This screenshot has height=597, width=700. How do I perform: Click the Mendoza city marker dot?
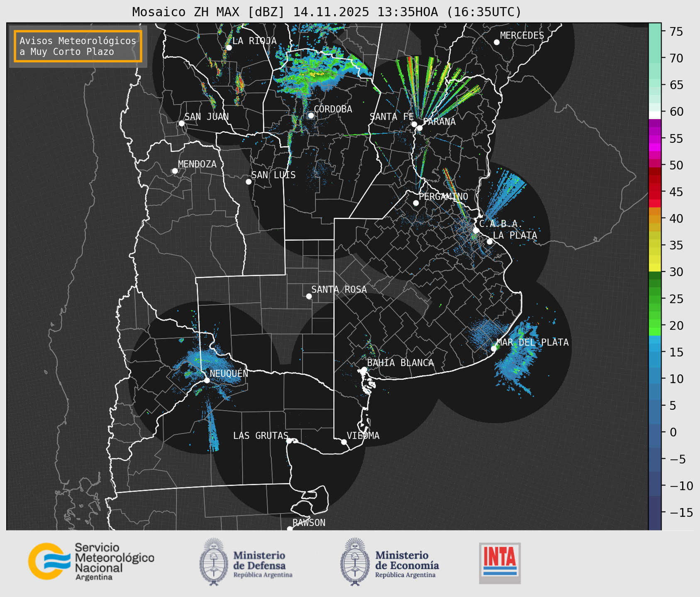click(175, 171)
